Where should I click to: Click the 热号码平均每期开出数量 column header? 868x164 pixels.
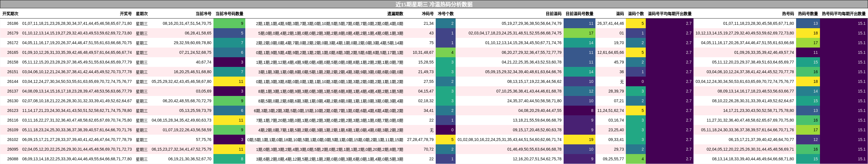click(843, 14)
